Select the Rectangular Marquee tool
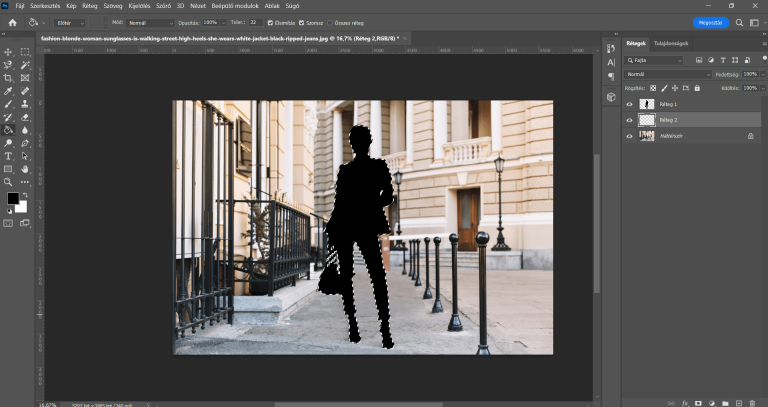Screen dimensions: 768x407 (25, 52)
